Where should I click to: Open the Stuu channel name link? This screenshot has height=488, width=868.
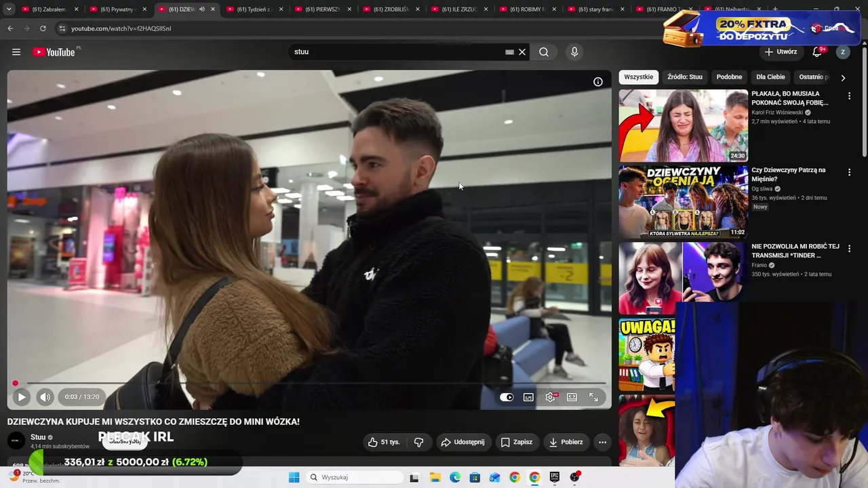[x=38, y=437]
